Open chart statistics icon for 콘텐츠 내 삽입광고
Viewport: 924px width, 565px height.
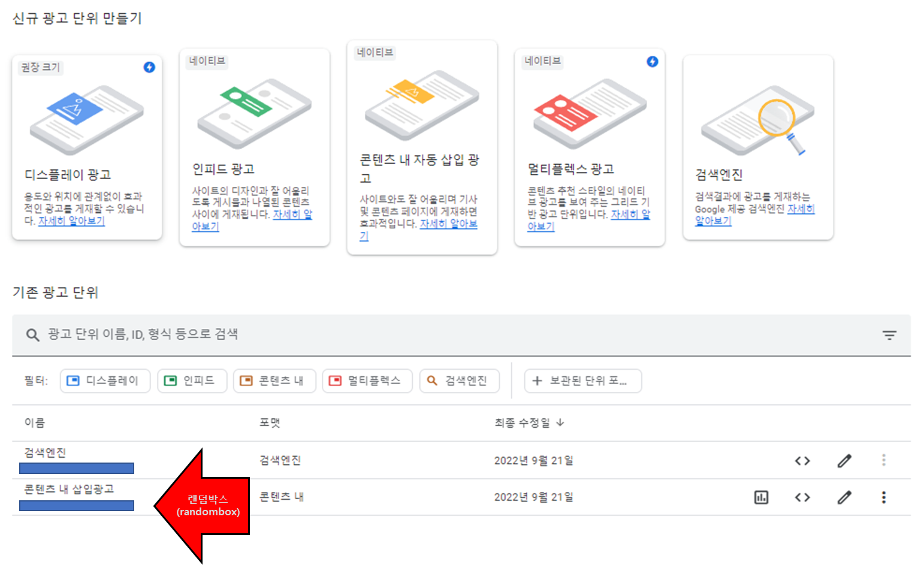(761, 497)
